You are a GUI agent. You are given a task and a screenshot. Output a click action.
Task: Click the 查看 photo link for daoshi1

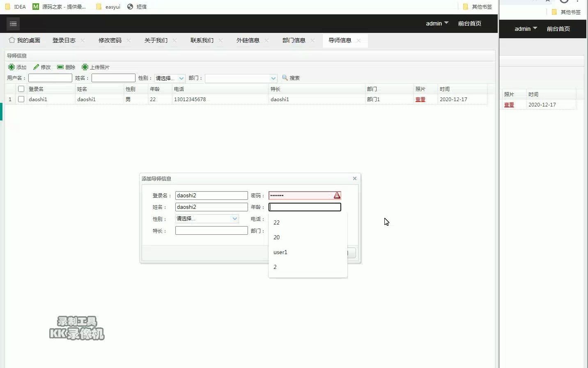[420, 100]
